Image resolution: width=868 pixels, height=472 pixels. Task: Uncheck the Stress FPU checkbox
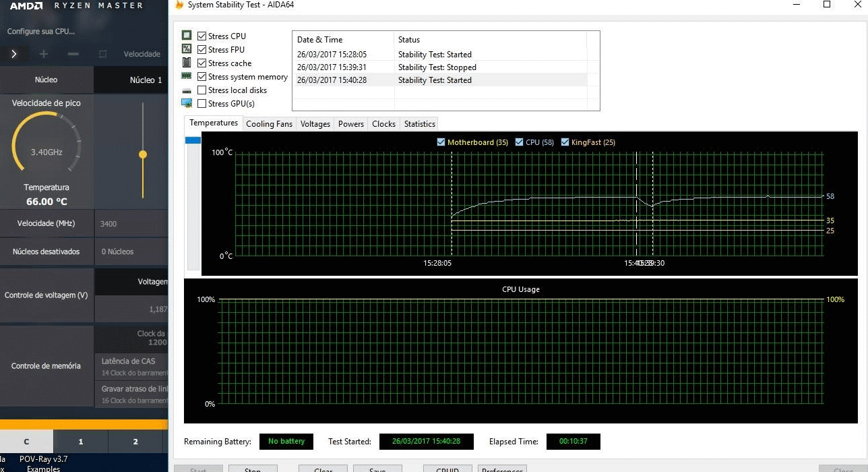(202, 49)
